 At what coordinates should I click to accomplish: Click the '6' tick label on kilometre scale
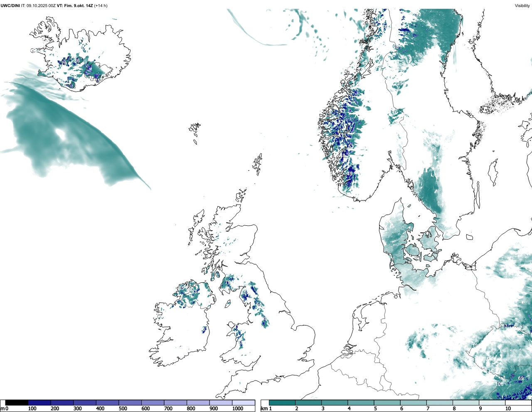pos(402,409)
